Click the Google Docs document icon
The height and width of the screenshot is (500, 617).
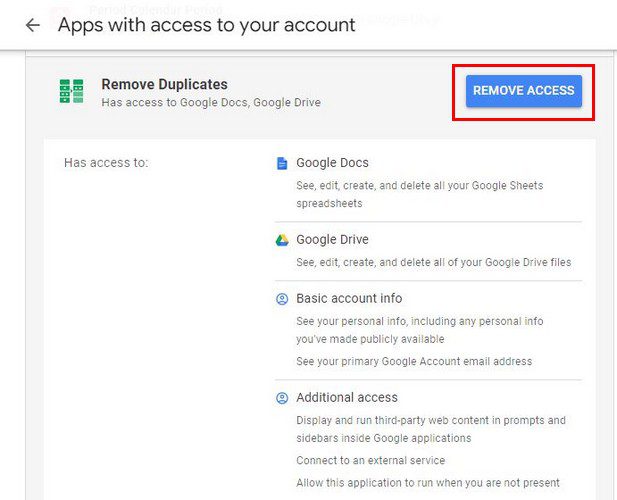click(x=282, y=163)
